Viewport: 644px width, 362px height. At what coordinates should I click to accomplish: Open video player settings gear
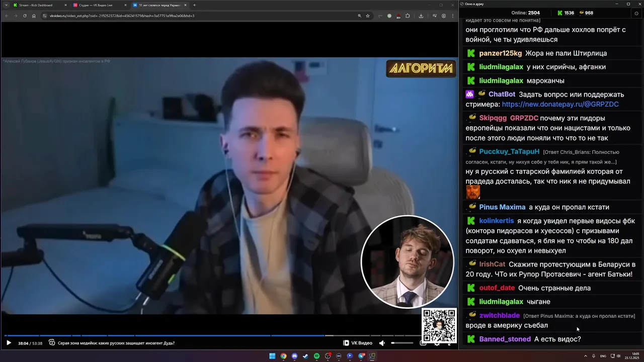[x=437, y=343]
